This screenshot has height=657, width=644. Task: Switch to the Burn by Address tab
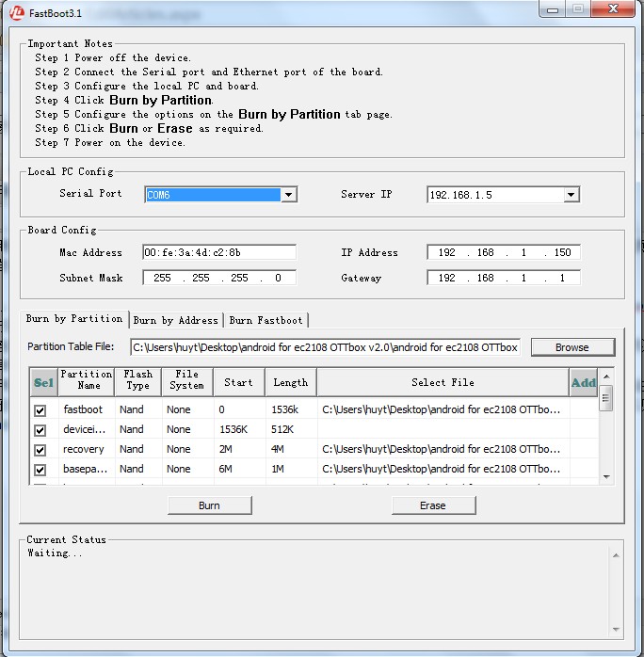(x=176, y=321)
